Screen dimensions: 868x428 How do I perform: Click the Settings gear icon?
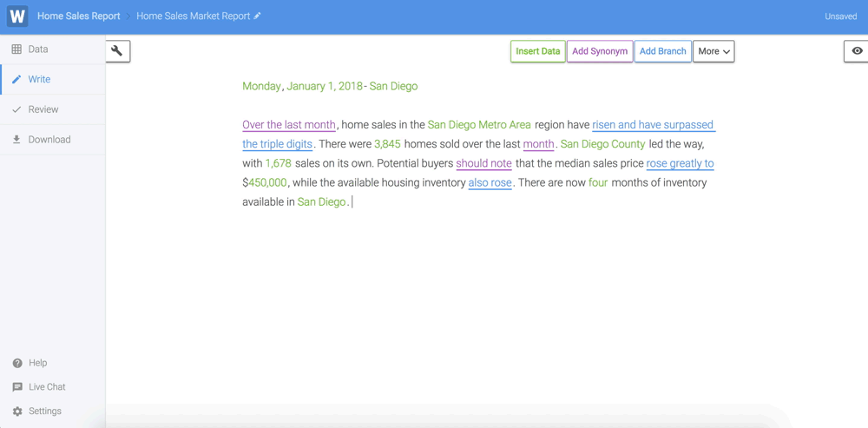tap(17, 412)
